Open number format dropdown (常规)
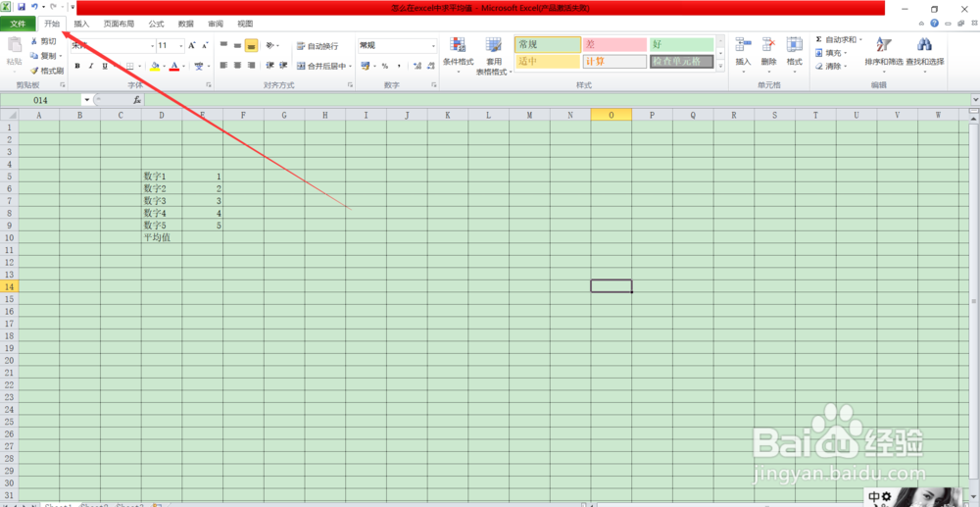The width and height of the screenshot is (980, 507). [434, 46]
